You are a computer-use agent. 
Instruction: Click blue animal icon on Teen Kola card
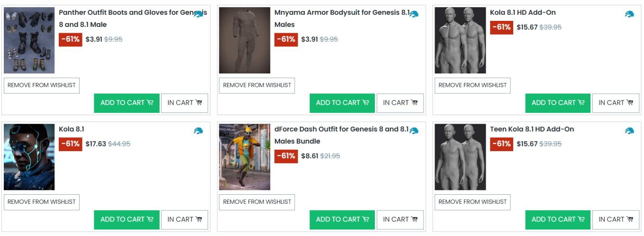coord(629,131)
